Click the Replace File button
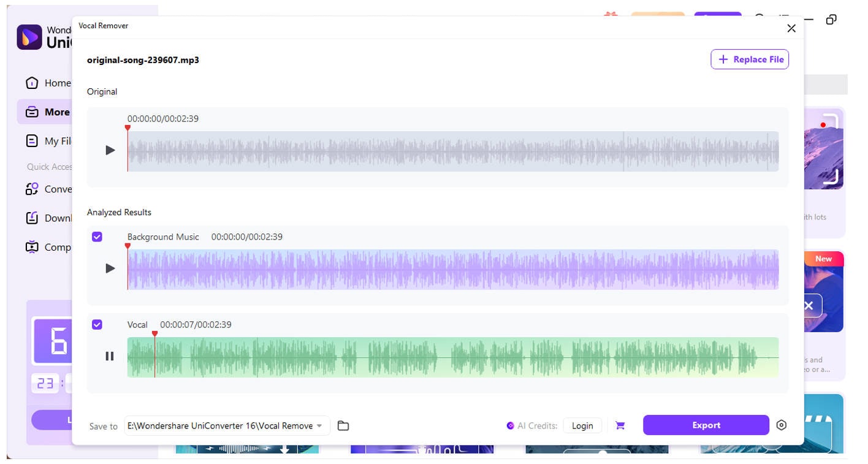Image resolution: width=868 pixels, height=464 pixels. pyautogui.click(x=750, y=59)
